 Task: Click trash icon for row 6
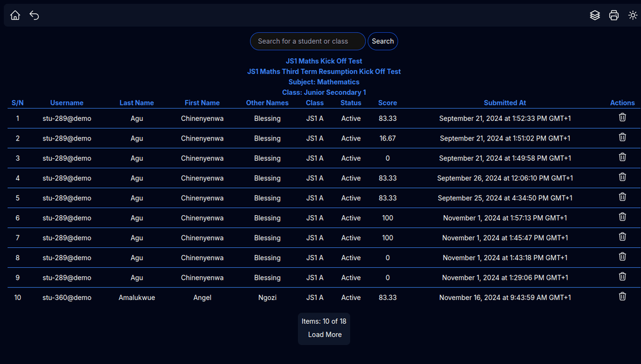coord(622,217)
